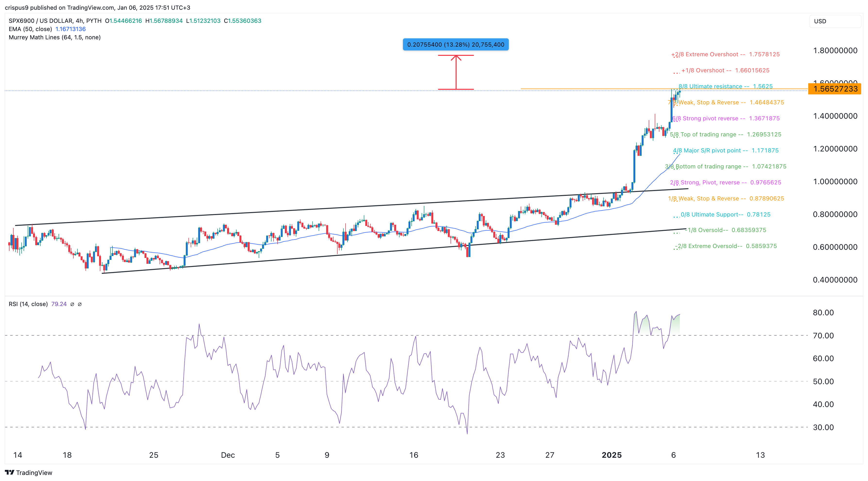Click the 2/8 Strong, Pivot, reverse 0.9765625 label
This screenshot has width=868, height=481.
(x=725, y=183)
